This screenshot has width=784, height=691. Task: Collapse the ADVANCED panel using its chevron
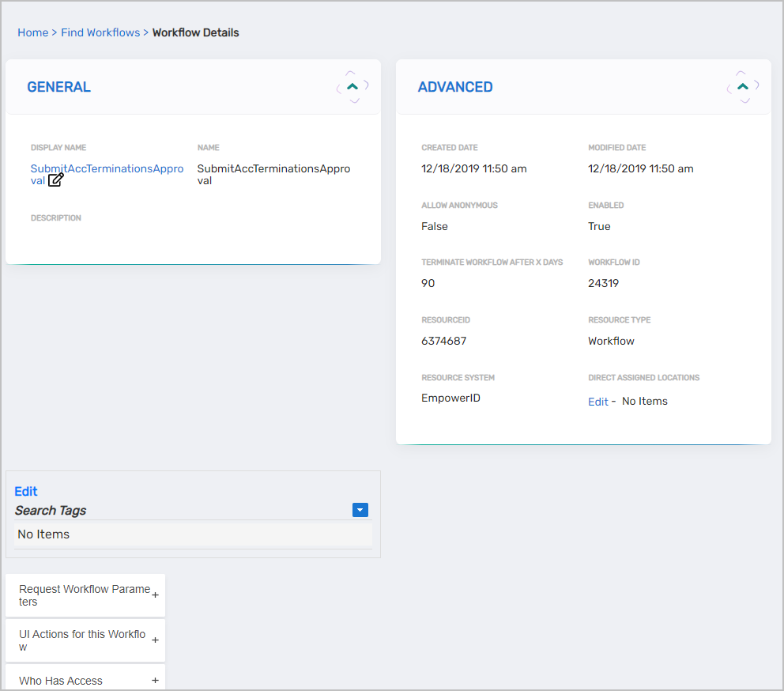coord(743,87)
